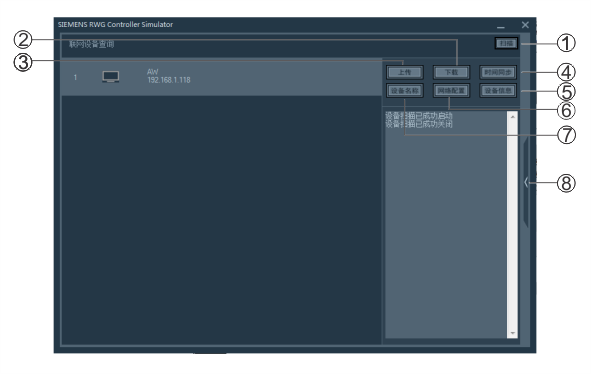Close the RWG Controller Simulator window
591x374 pixels.
click(525, 25)
